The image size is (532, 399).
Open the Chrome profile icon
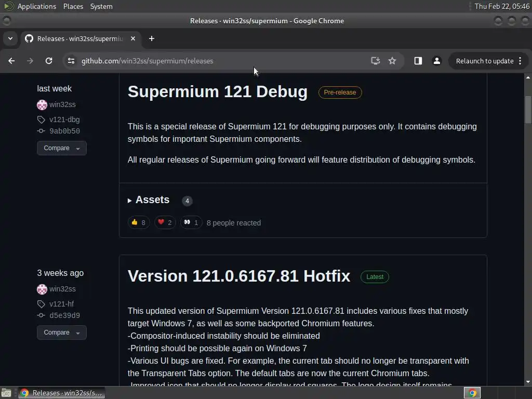[436, 61]
